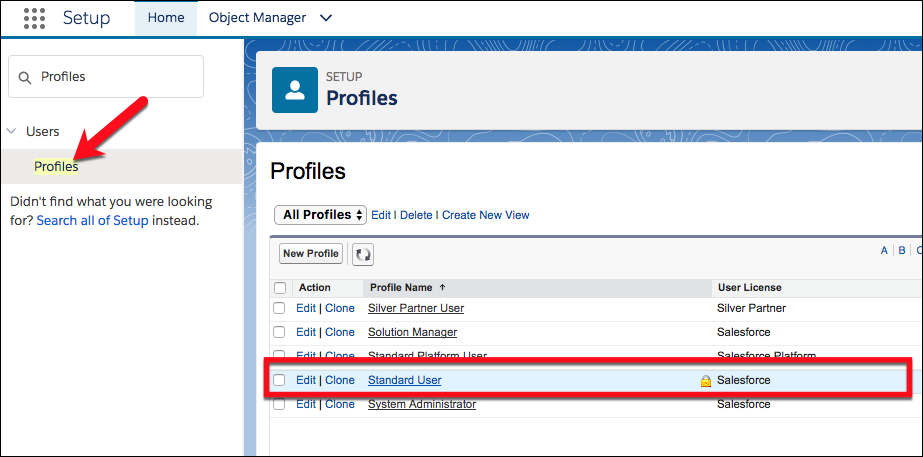Check the Standard User row checkbox
Screen dimensions: 923x457
pos(279,380)
